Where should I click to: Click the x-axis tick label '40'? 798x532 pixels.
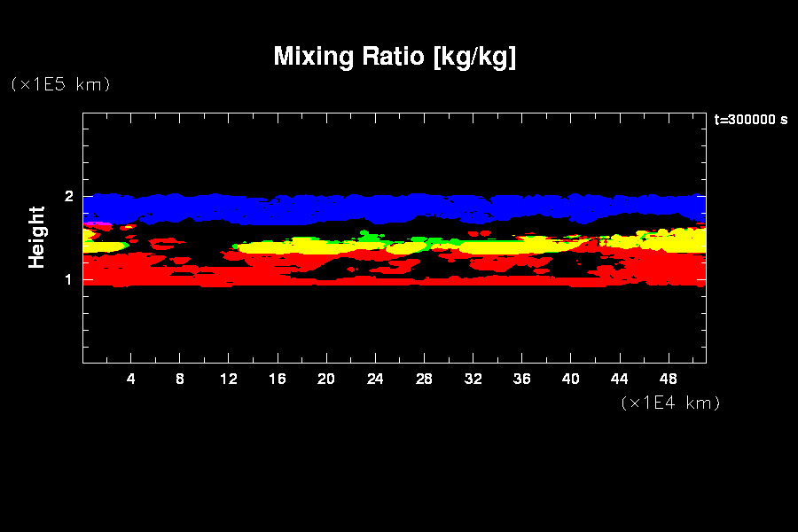[x=570, y=379]
